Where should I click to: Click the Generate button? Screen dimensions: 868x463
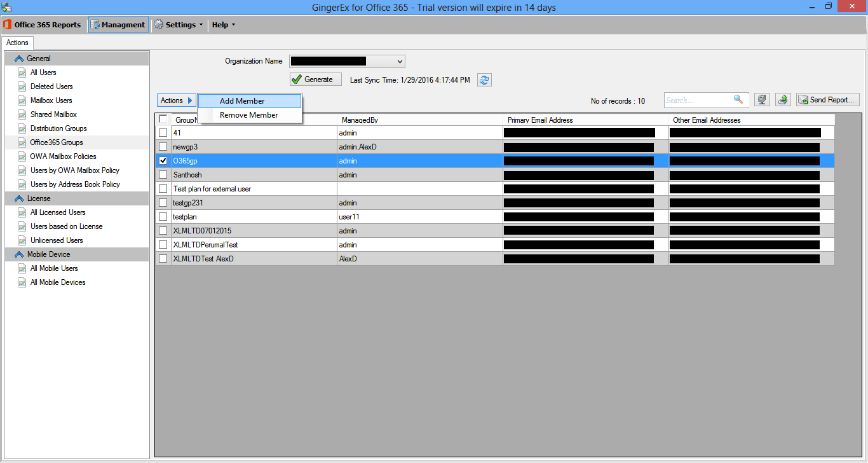pos(315,79)
